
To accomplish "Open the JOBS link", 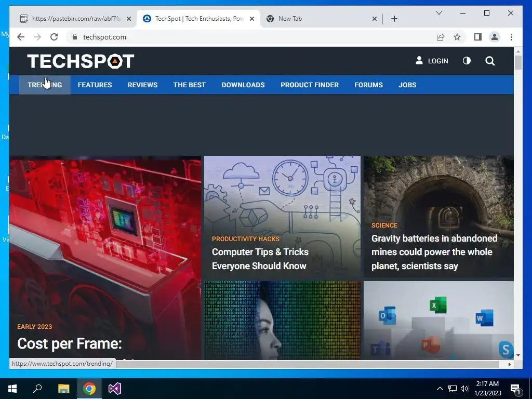I will point(407,85).
